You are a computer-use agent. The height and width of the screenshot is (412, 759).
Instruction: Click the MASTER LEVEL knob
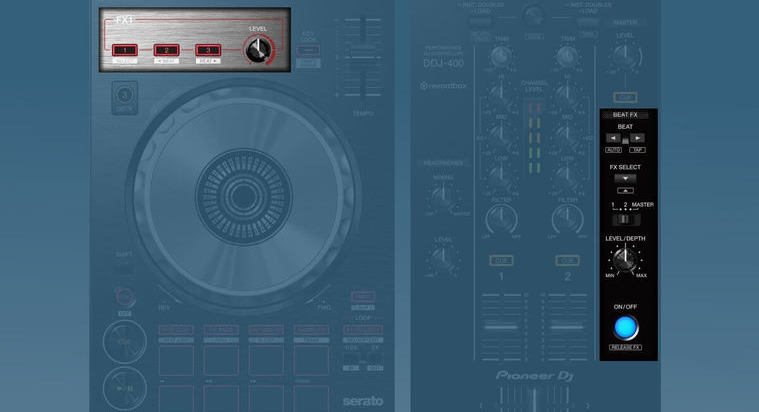pyautogui.click(x=625, y=56)
